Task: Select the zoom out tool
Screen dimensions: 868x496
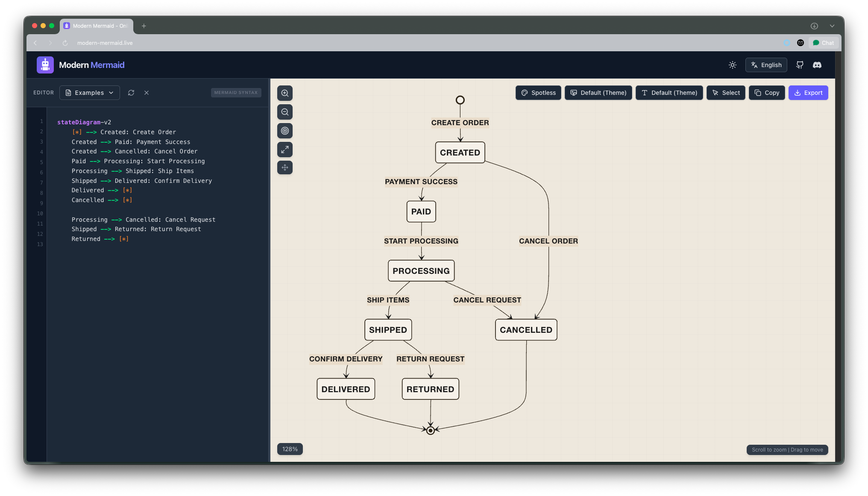Action: pos(285,112)
